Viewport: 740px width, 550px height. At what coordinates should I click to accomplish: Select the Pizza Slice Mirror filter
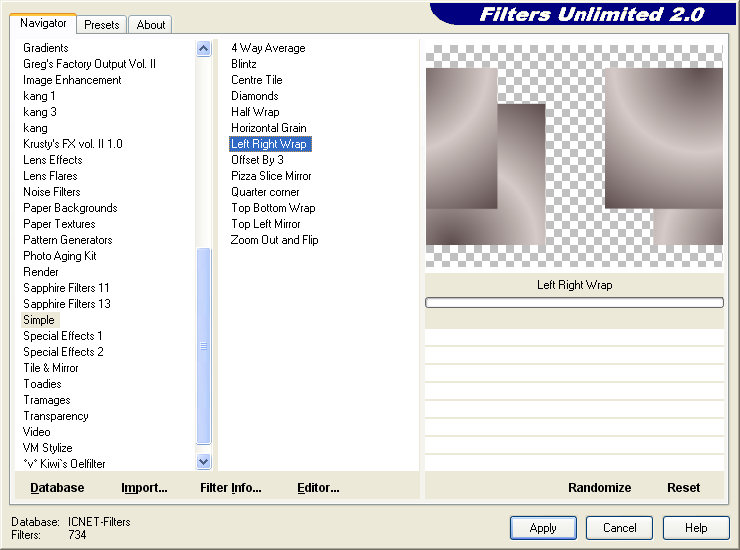point(271,176)
